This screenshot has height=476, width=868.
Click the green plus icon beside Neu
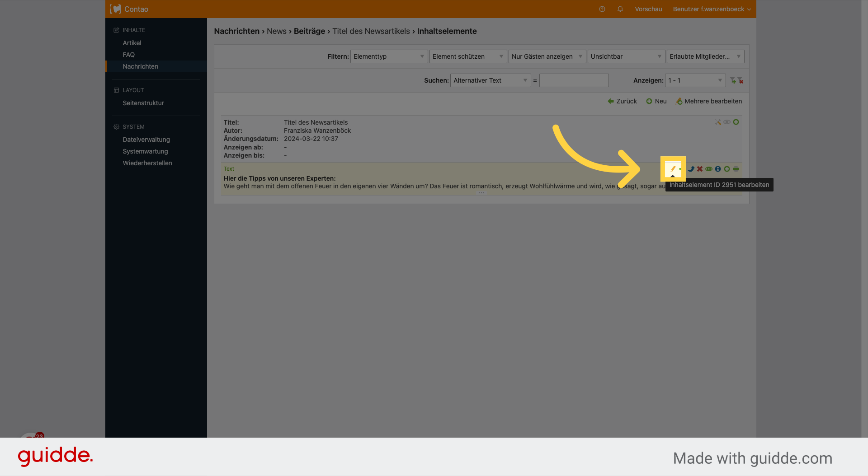(649, 101)
